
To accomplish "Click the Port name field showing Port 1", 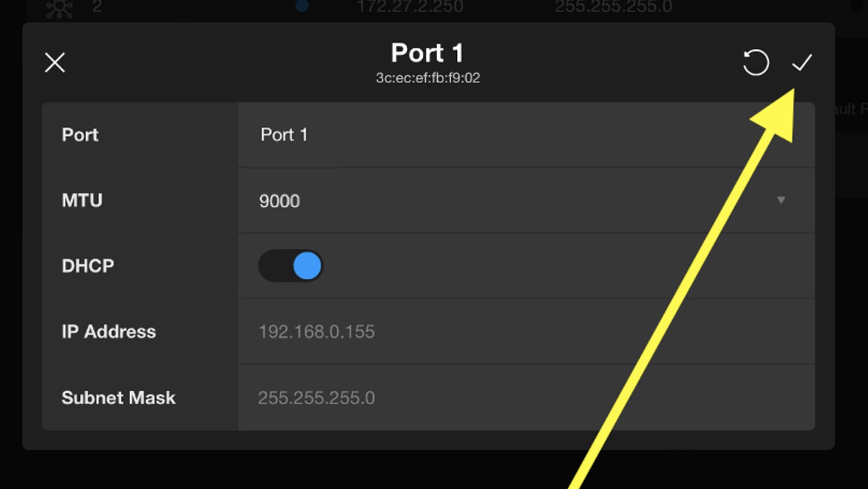I will click(x=521, y=135).
